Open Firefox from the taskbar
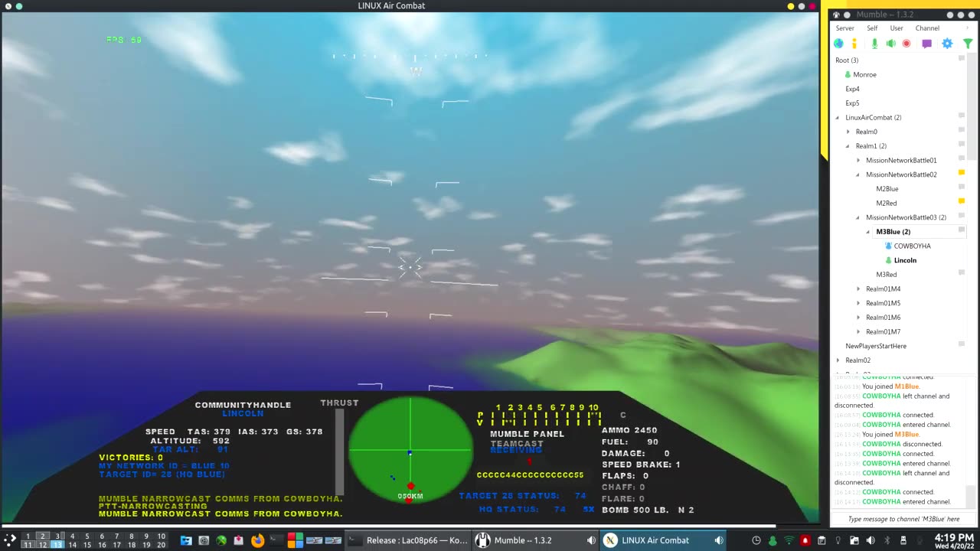980x551 pixels. pyautogui.click(x=257, y=540)
